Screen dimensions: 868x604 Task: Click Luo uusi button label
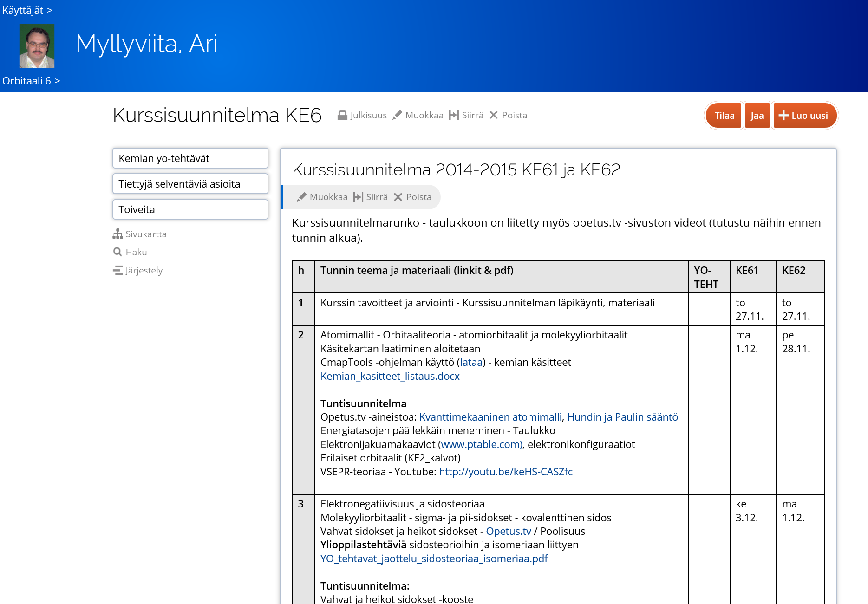[809, 116]
